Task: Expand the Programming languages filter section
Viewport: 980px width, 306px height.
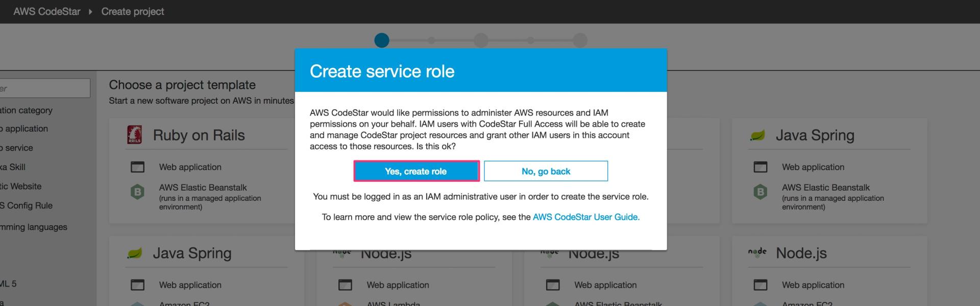Action: click(x=33, y=227)
